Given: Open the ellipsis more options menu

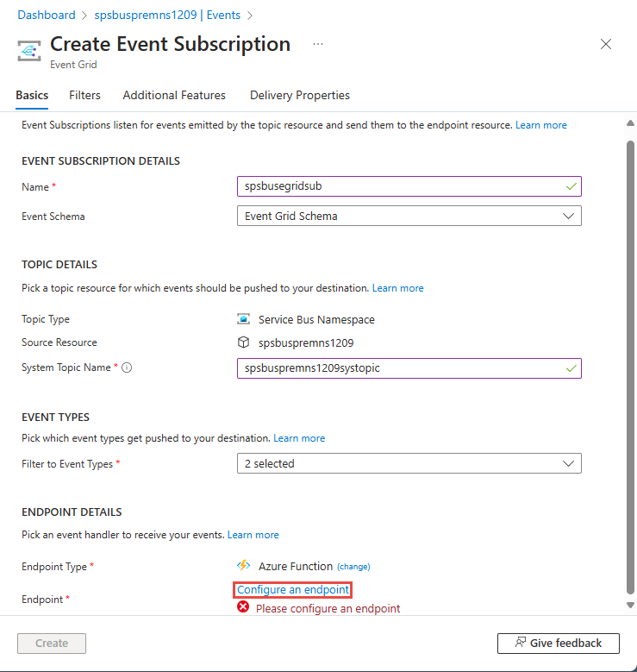Looking at the screenshot, I should 318,44.
